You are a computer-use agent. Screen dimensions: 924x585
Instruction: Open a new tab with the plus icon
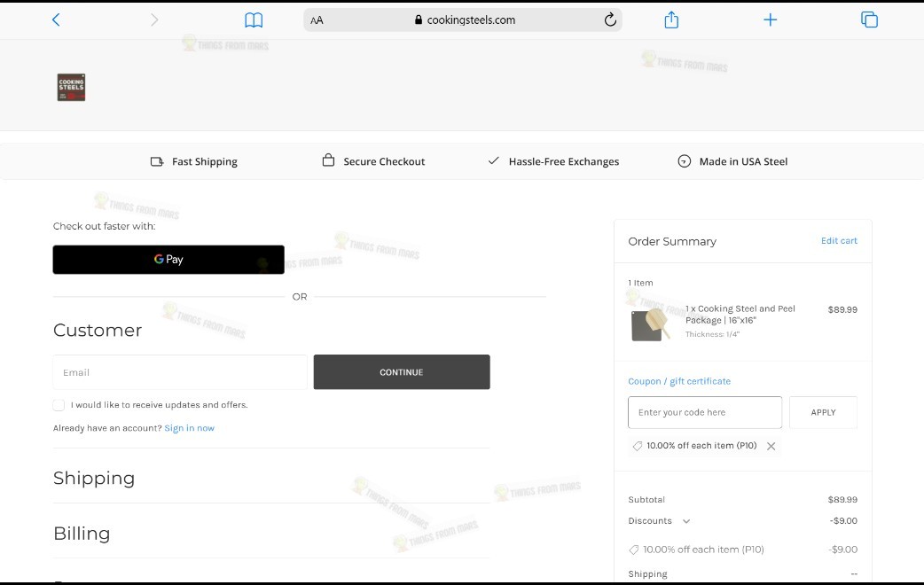coord(771,20)
